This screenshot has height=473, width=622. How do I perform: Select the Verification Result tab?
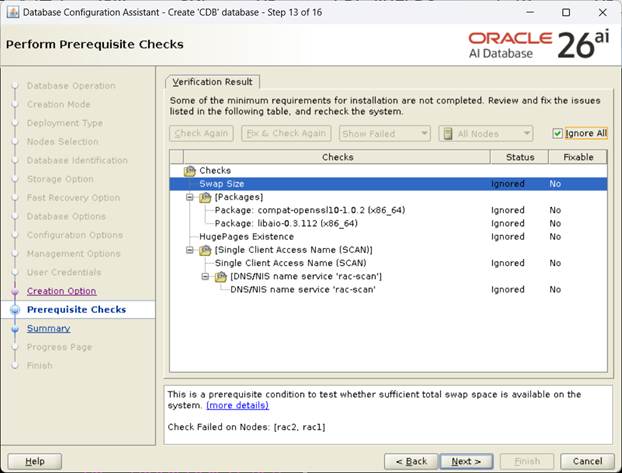212,82
